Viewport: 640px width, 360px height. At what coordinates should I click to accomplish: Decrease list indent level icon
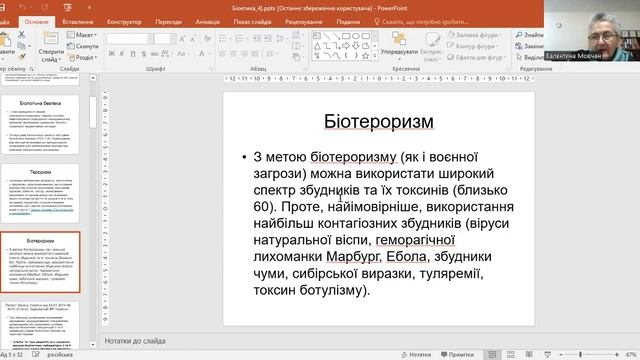257,39
